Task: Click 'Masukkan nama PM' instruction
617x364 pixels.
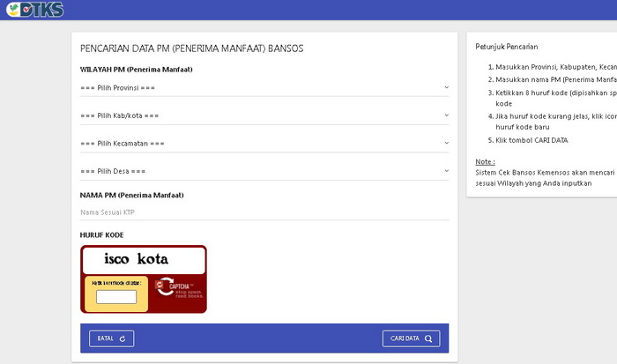Action: coord(556,80)
